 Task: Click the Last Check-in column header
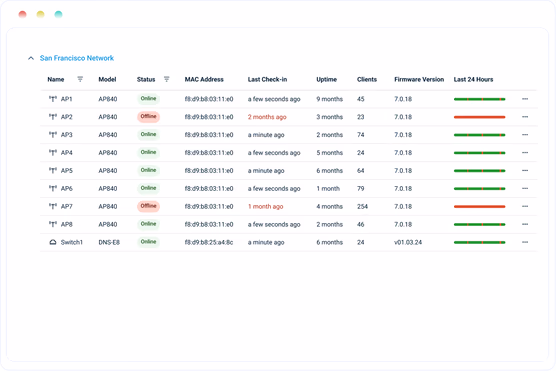(x=267, y=79)
